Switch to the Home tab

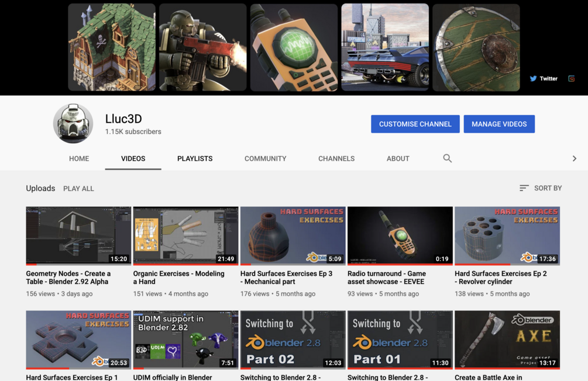[x=79, y=158]
